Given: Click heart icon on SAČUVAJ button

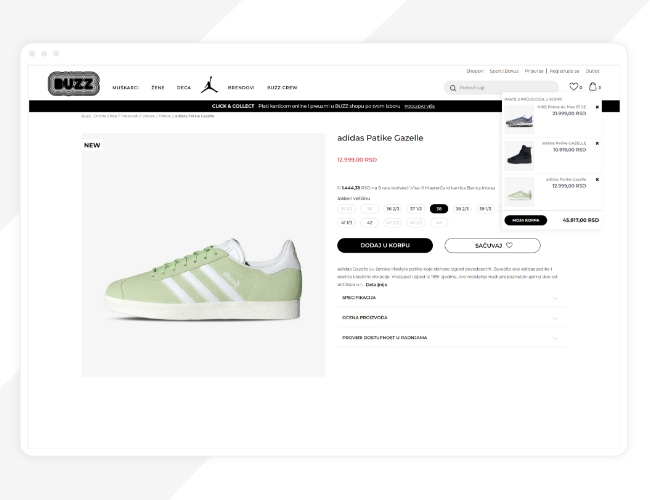Looking at the screenshot, I should click(509, 245).
